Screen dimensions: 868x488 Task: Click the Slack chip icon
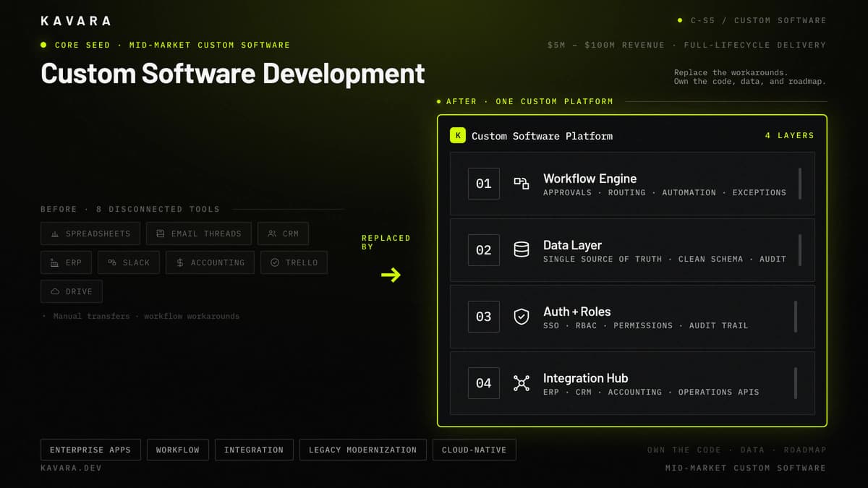pyautogui.click(x=112, y=262)
